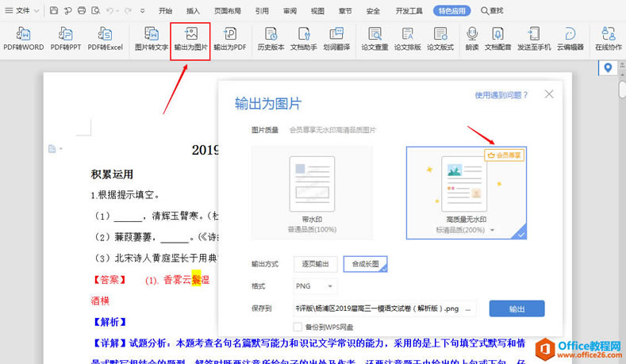The image size is (626, 364).
Task: Switch to the 章节 tab
Action: (345, 11)
